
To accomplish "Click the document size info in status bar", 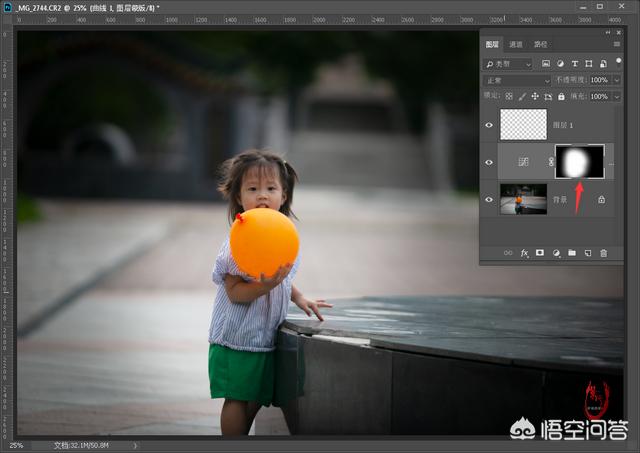I will [x=81, y=445].
